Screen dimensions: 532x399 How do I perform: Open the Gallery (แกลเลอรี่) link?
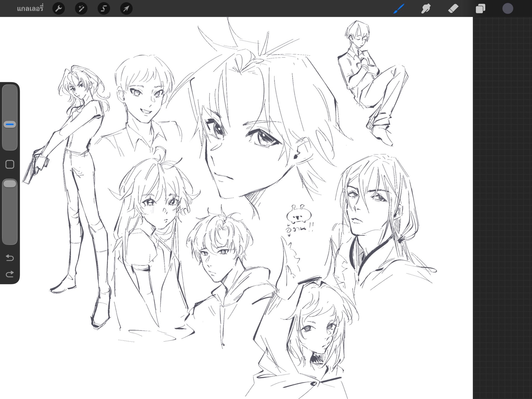(30, 9)
